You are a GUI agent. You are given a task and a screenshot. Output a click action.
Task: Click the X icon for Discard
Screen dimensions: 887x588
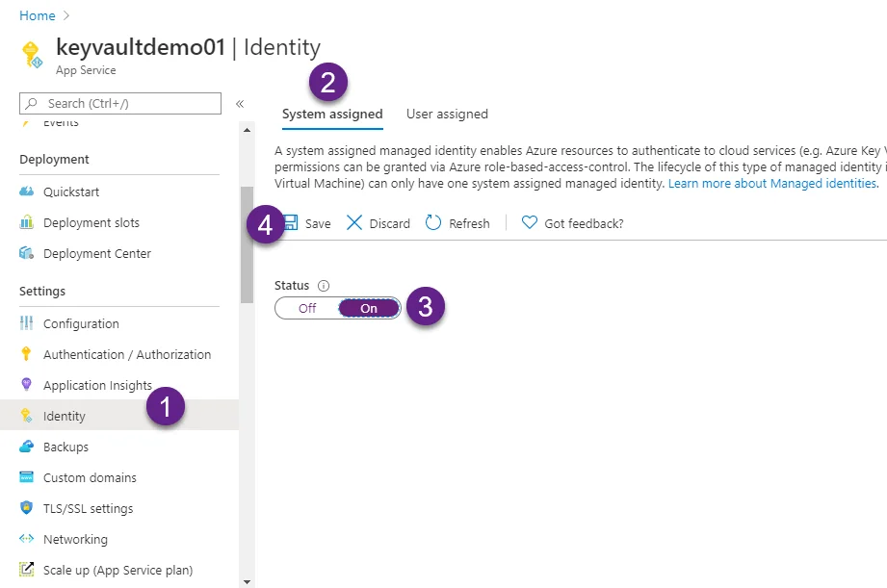point(354,222)
